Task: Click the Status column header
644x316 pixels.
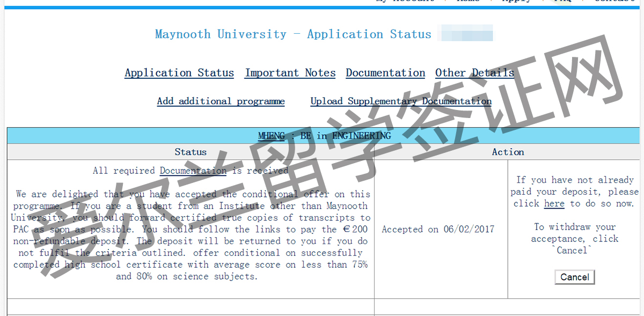Action: tap(191, 152)
